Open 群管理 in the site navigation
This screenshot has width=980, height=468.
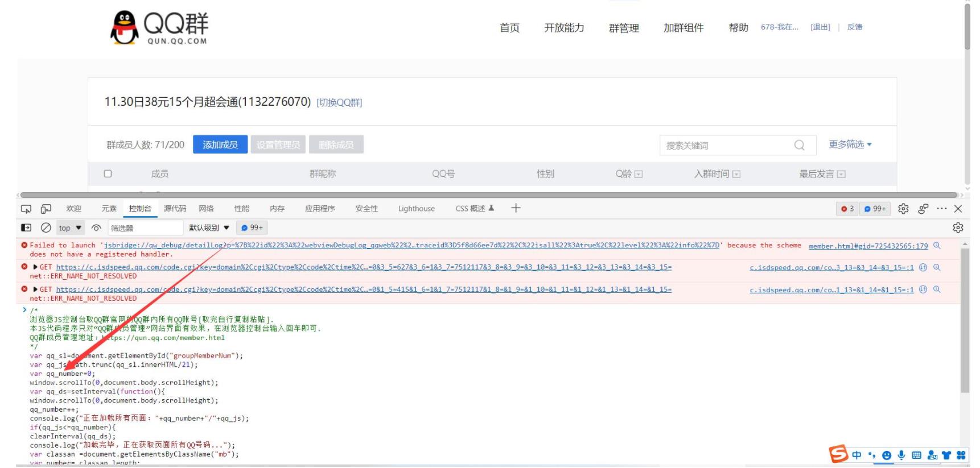point(624,28)
